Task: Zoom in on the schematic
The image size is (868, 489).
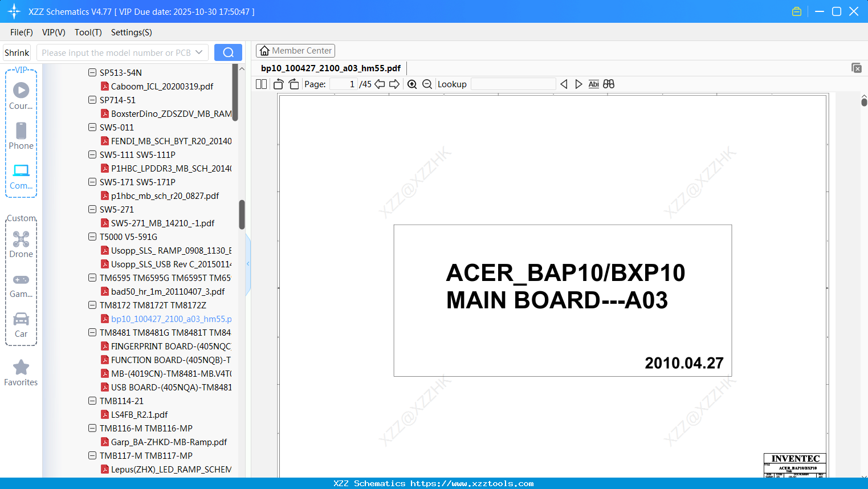Action: click(412, 84)
